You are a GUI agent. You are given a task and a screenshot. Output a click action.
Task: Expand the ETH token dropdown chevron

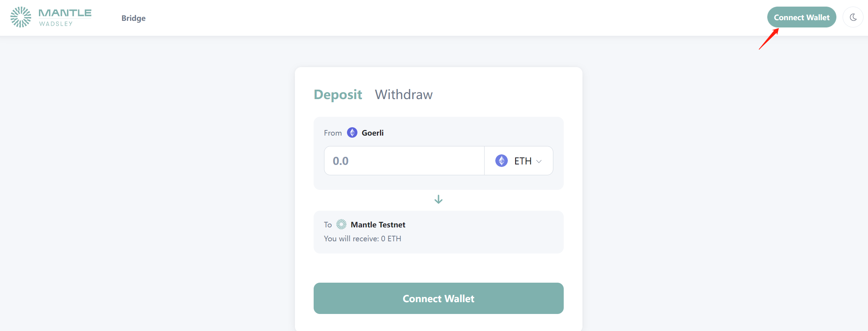(539, 161)
